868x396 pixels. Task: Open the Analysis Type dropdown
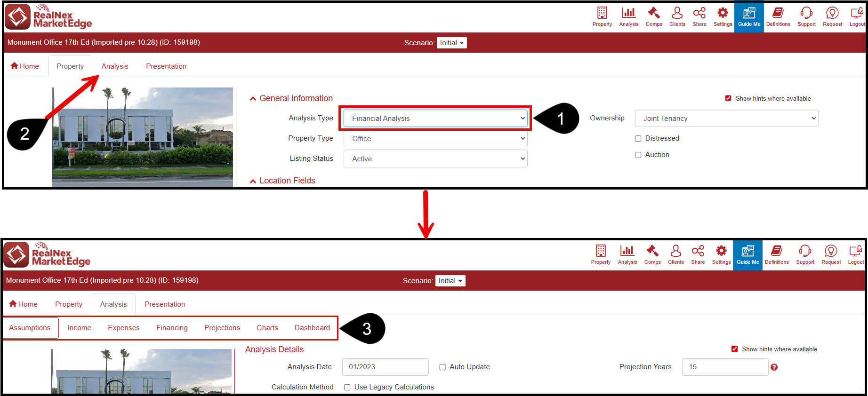click(435, 119)
